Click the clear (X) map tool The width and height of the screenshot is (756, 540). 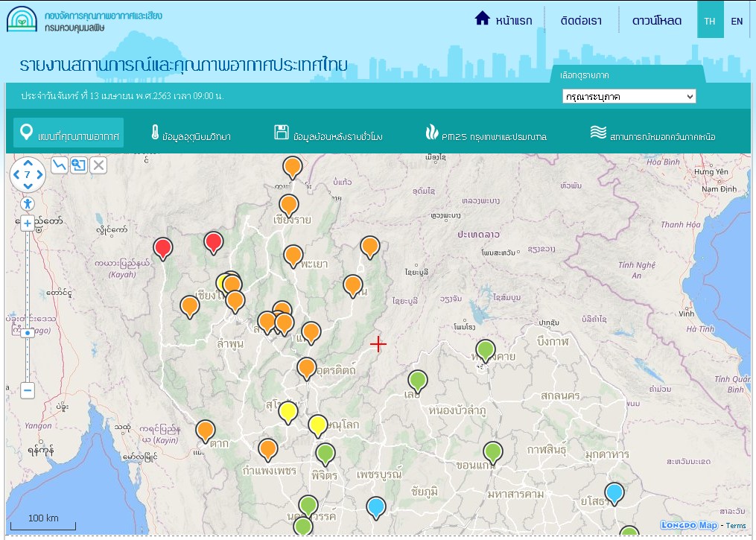(98, 165)
